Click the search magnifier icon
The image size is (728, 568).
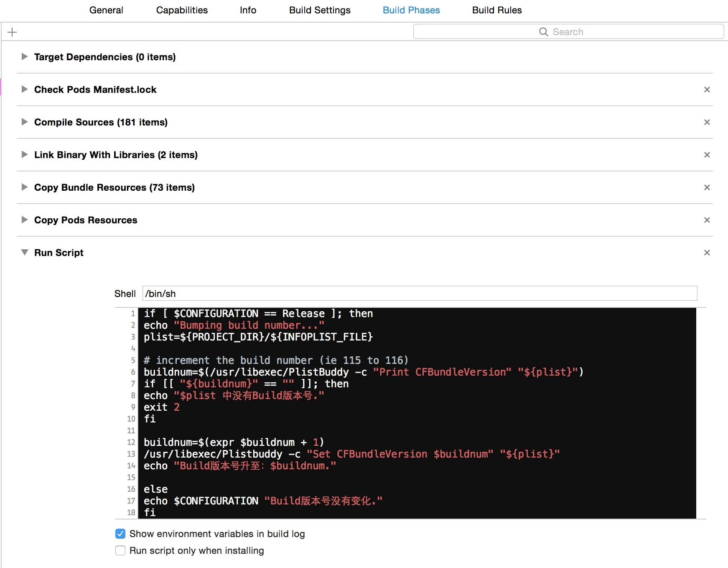543,32
